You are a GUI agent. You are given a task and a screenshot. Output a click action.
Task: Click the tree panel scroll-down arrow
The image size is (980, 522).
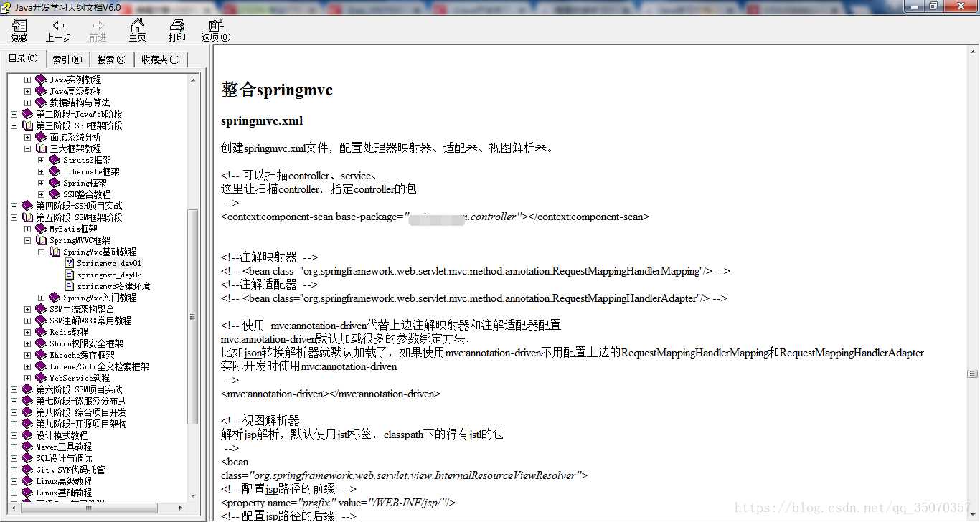click(193, 495)
